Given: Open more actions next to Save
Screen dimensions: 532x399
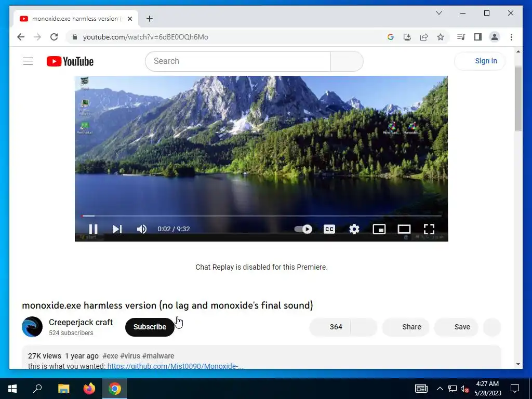Looking at the screenshot, I should (x=492, y=327).
